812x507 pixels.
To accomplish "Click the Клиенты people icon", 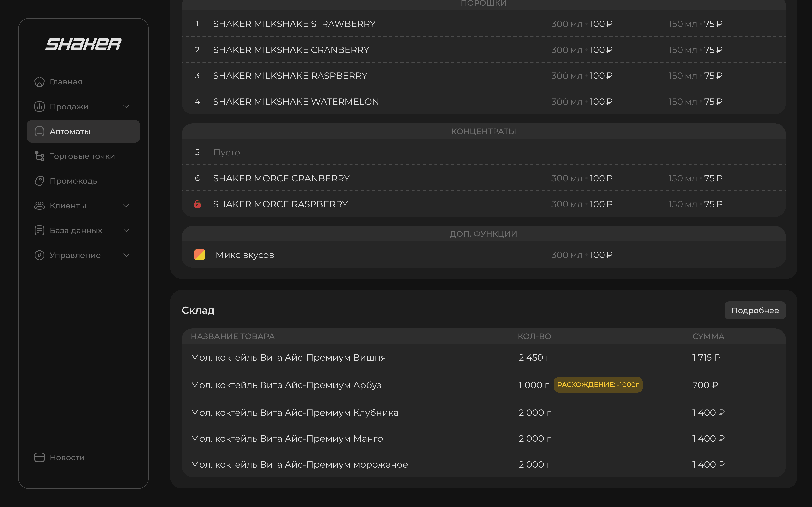I will [39, 206].
